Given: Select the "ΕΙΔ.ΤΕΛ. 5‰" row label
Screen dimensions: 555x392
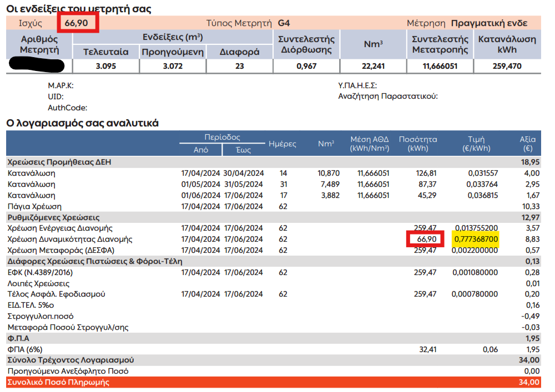Looking at the screenshot, I should click(x=31, y=305).
